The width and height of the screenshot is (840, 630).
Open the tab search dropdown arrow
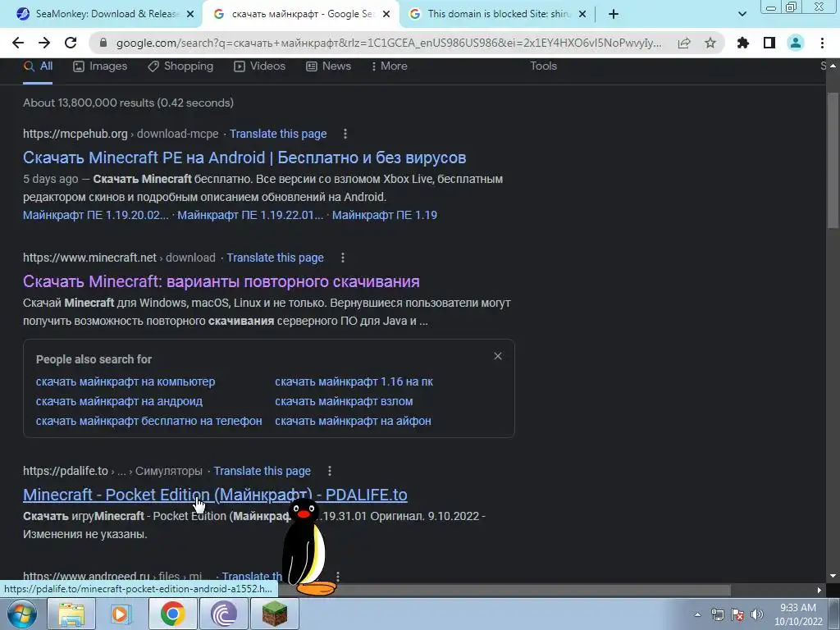(x=742, y=14)
